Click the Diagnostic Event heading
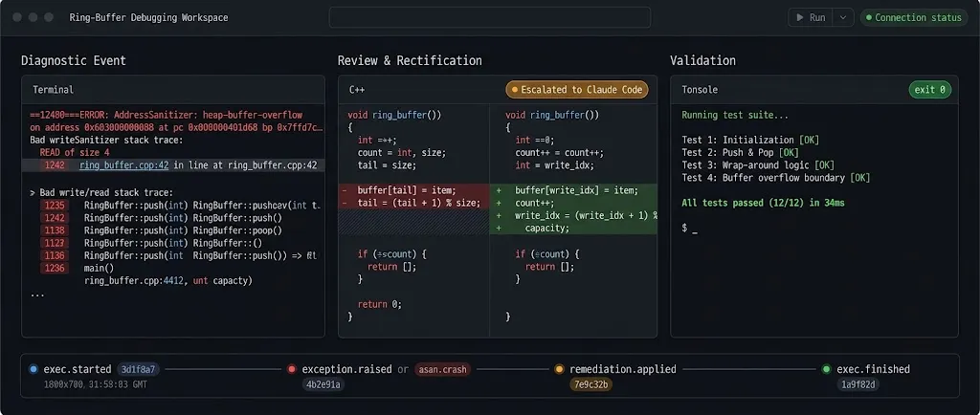The height and width of the screenshot is (415, 980). tap(74, 60)
